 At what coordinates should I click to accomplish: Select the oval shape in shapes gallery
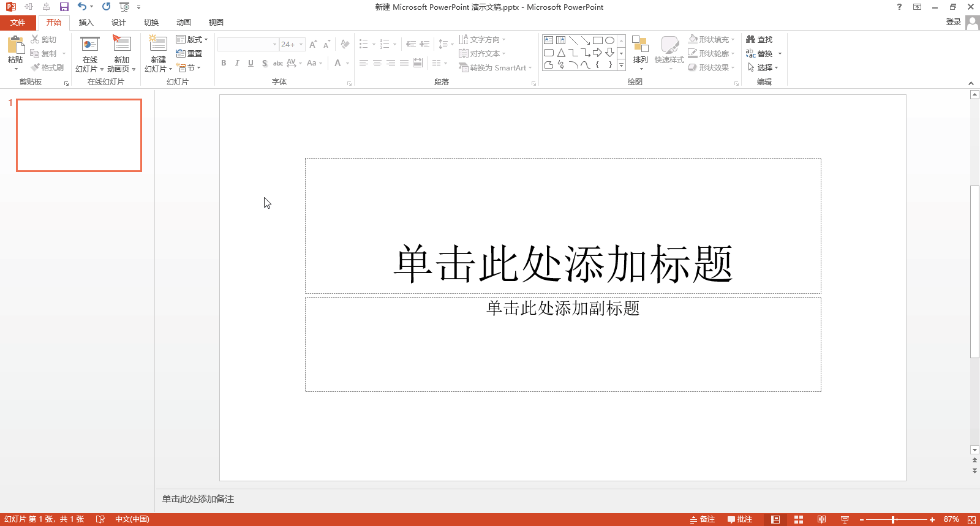pos(609,40)
